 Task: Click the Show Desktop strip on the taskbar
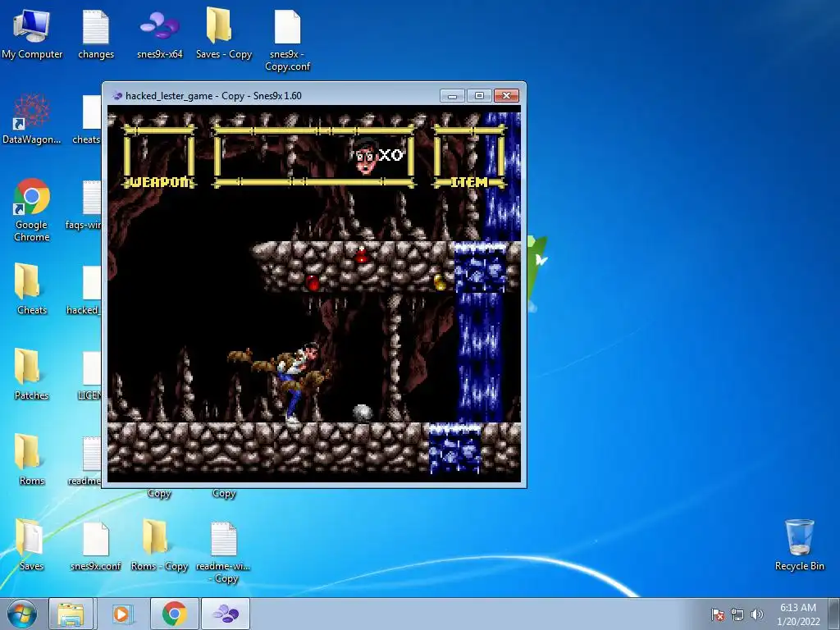point(834,614)
